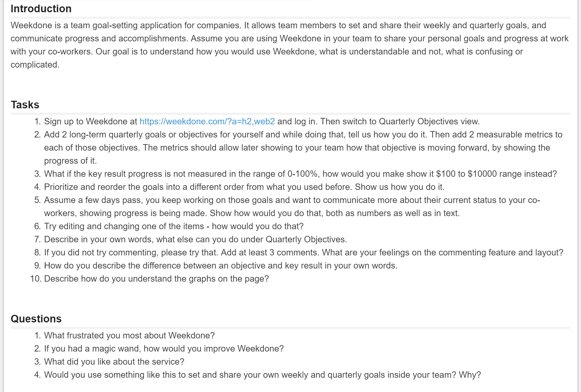Click the Questions heading

36,319
